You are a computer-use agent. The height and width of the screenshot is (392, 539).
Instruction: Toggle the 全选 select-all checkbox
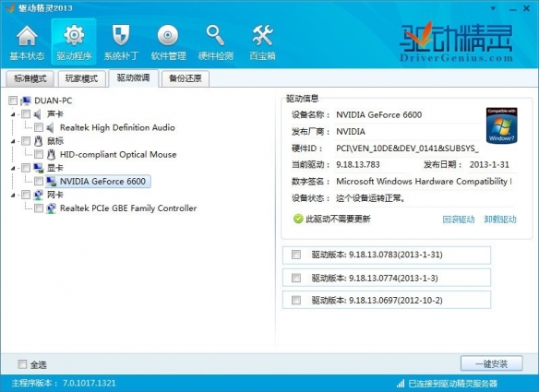click(22, 364)
